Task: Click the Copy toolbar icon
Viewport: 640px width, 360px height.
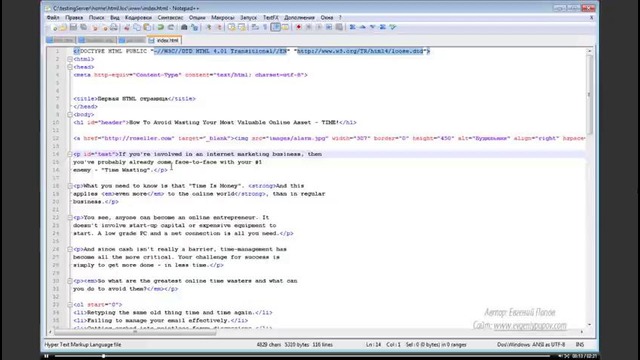Action: coord(137,27)
